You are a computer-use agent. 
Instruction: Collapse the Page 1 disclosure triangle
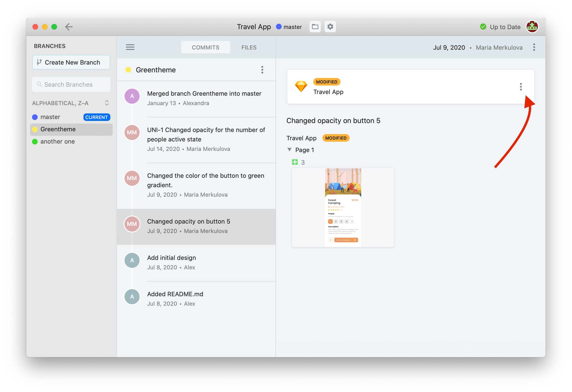(x=289, y=150)
